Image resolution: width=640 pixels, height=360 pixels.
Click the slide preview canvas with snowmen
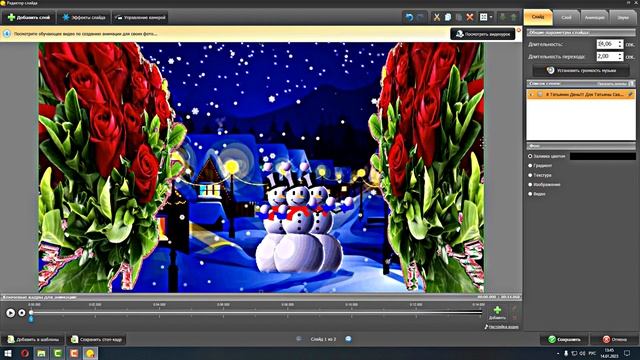(261, 167)
